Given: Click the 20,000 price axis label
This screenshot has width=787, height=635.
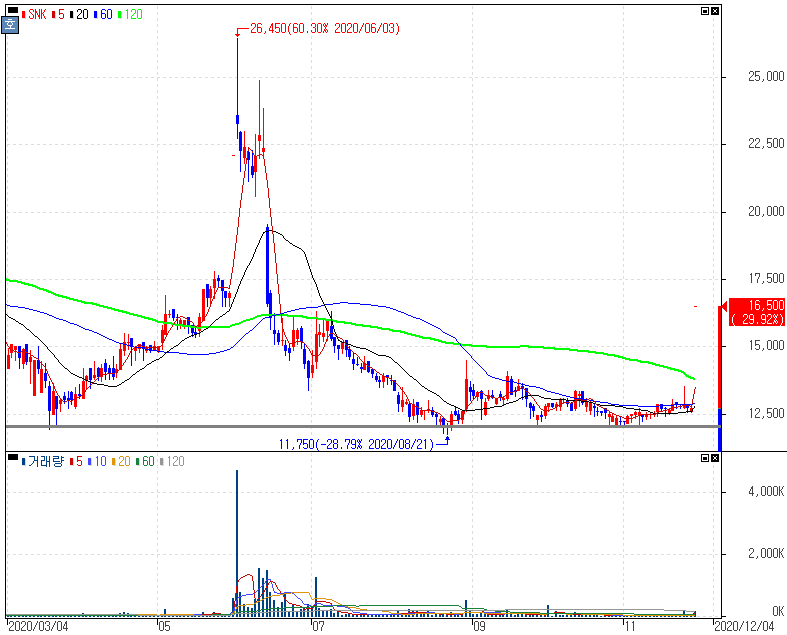Looking at the screenshot, I should 766,211.
